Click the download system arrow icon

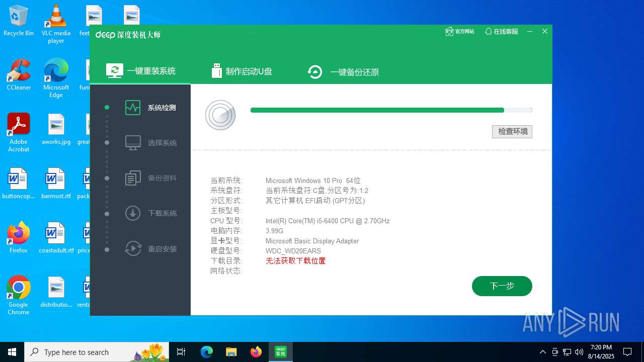click(133, 213)
